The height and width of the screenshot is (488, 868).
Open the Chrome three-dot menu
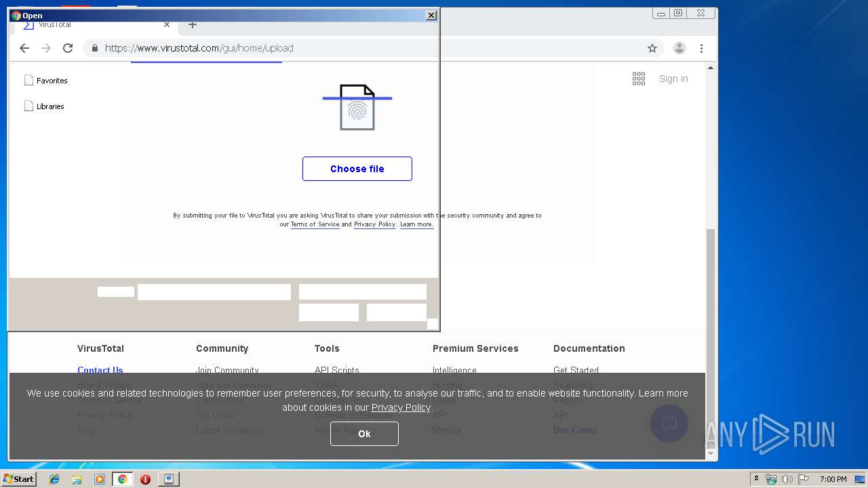[701, 48]
